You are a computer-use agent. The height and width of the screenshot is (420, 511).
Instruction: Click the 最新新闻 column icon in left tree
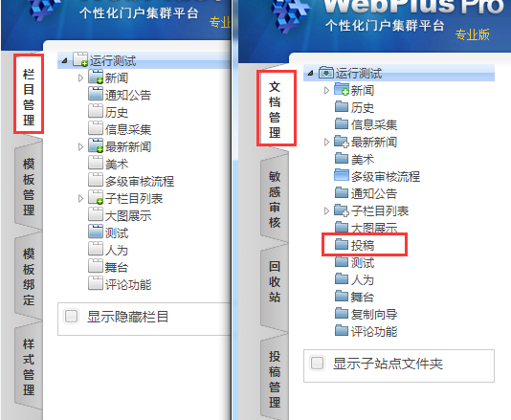(96, 146)
